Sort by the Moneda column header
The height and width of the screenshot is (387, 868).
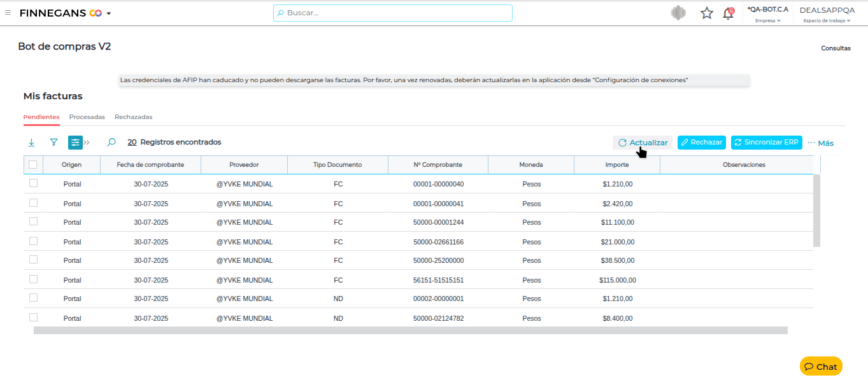click(531, 164)
